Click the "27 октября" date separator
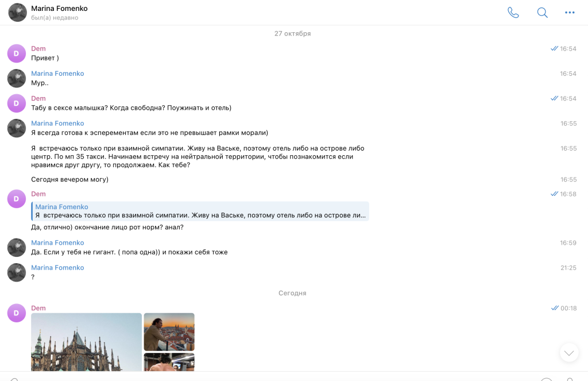The width and height of the screenshot is (588, 381). pyautogui.click(x=292, y=34)
